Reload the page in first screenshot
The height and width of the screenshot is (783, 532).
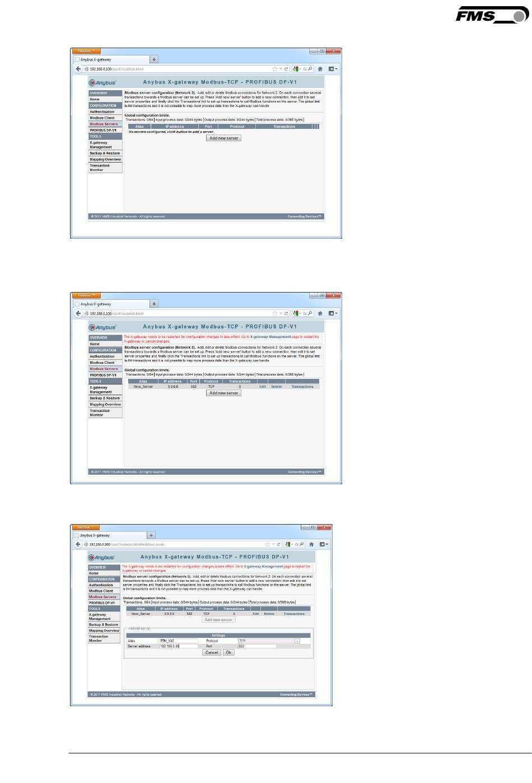pyautogui.click(x=286, y=69)
